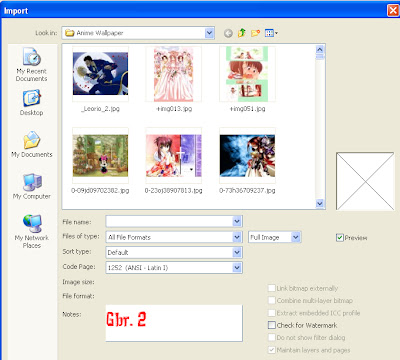Screen dimensions: 400x360
Task: Select the 0-23oj38907813.jpg thumbnail
Action: click(174, 155)
